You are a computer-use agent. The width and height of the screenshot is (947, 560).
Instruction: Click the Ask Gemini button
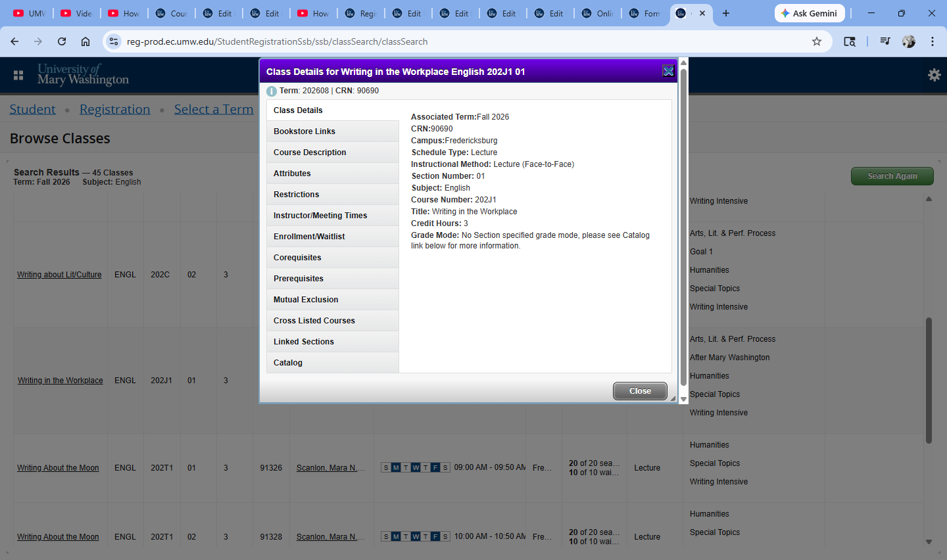pos(809,13)
